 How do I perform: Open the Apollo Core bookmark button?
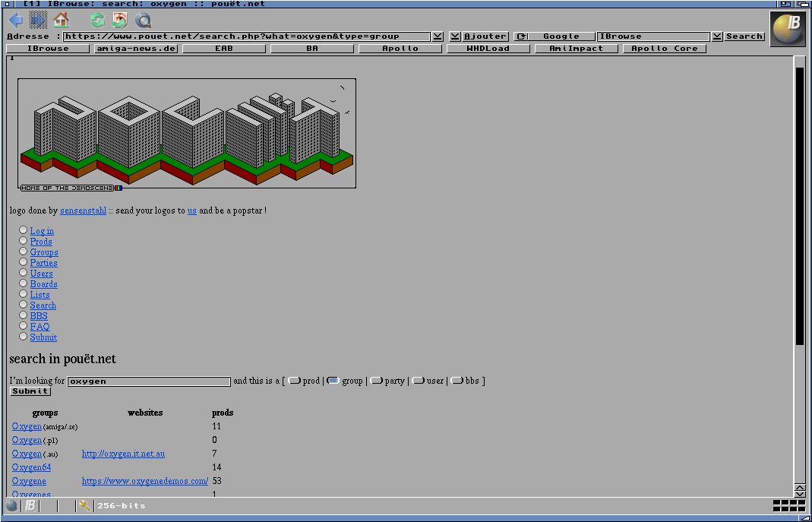[x=665, y=49]
